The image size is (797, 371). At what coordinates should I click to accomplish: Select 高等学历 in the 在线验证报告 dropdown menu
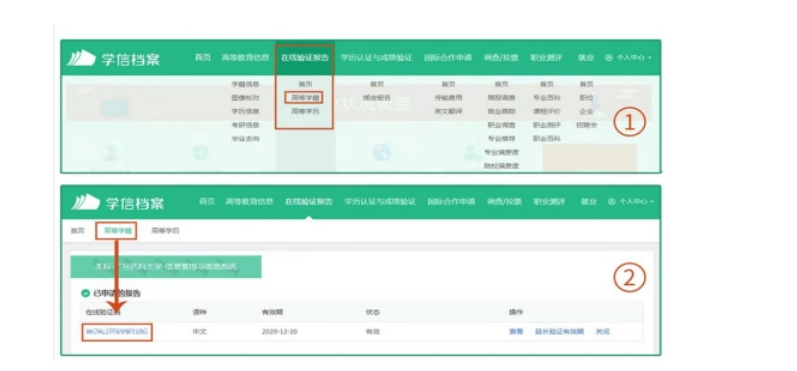(x=305, y=111)
